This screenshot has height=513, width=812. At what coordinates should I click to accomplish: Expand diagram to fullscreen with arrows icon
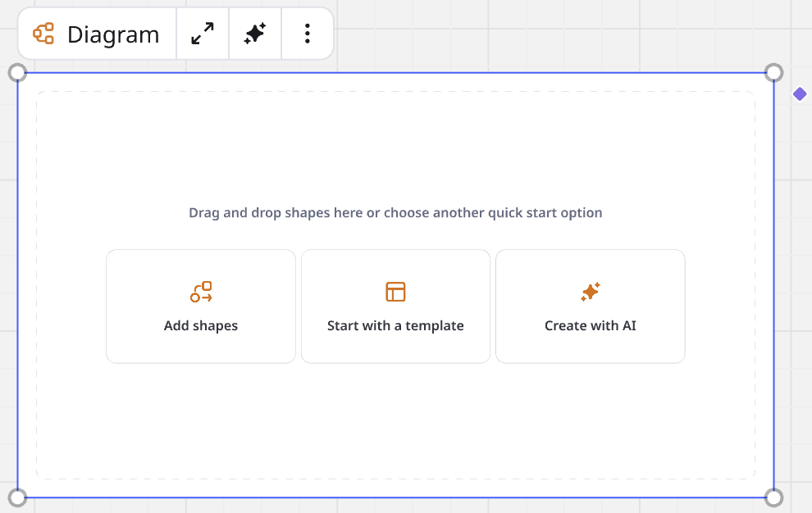(x=203, y=34)
